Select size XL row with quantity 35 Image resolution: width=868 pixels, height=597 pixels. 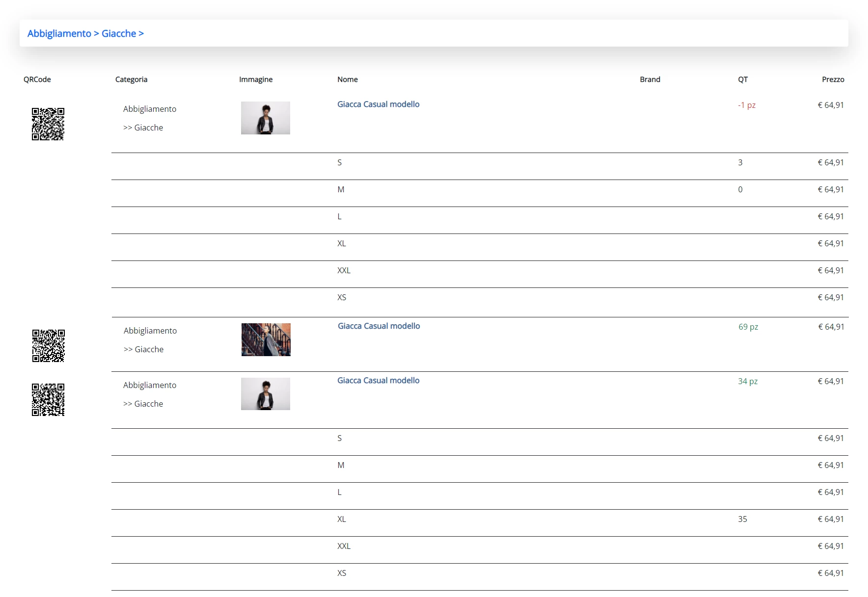coord(480,523)
